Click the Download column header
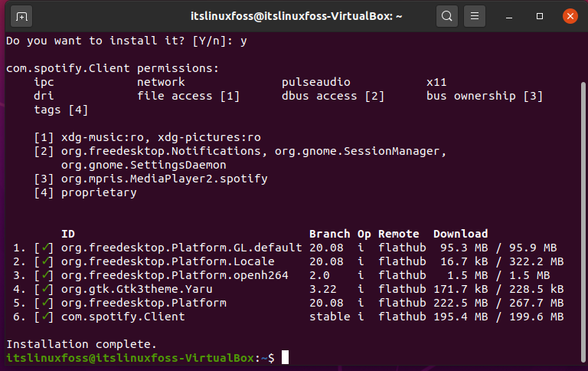Image resolution: width=588 pixels, height=371 pixels. click(460, 234)
